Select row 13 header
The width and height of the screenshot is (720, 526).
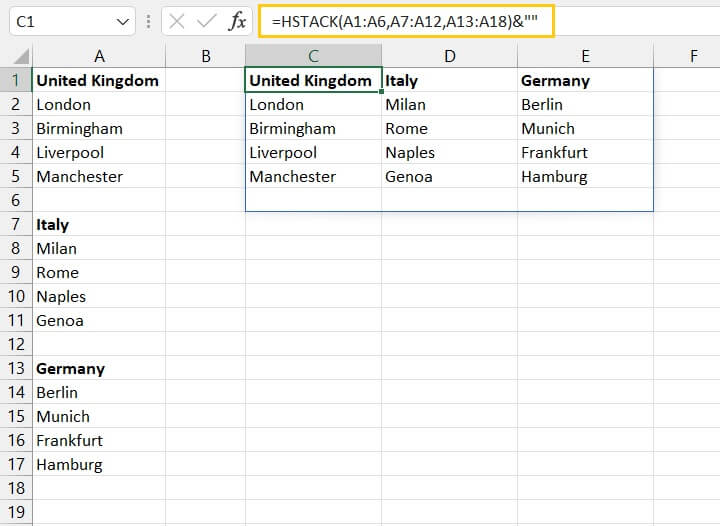15,368
